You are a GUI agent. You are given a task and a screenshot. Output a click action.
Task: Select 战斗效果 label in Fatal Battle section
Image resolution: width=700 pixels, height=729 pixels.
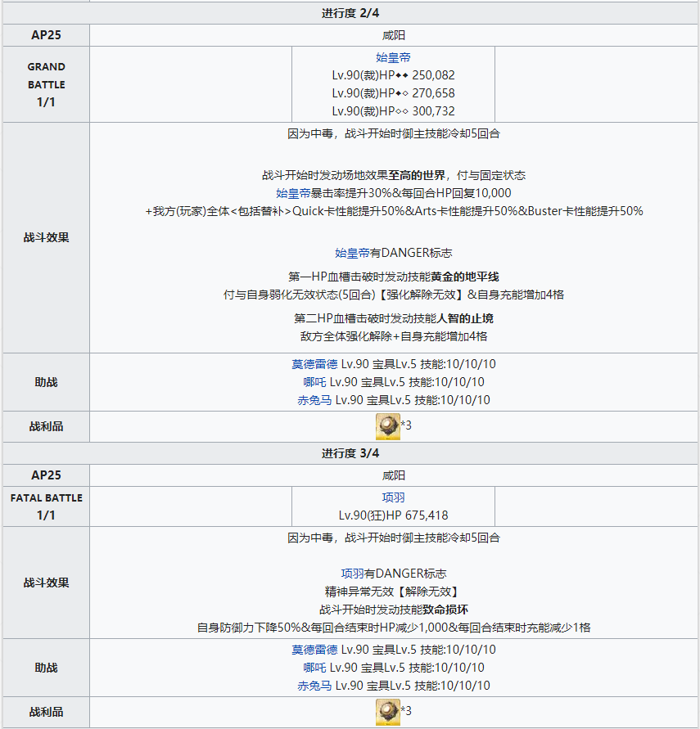click(x=46, y=583)
